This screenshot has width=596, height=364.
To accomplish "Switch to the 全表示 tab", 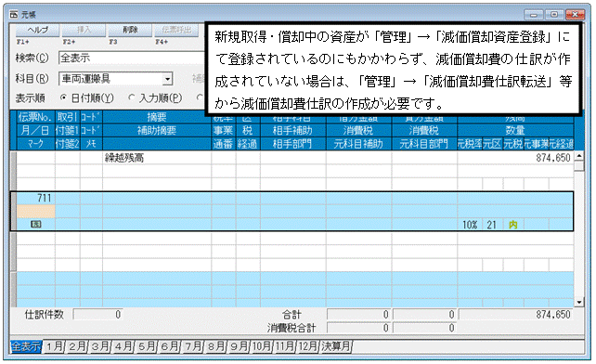I will coord(26,346).
